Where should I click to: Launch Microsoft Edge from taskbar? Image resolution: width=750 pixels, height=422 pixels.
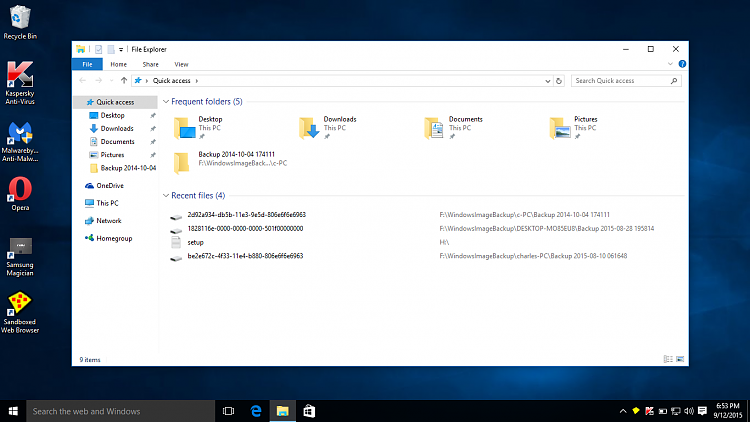pos(256,411)
